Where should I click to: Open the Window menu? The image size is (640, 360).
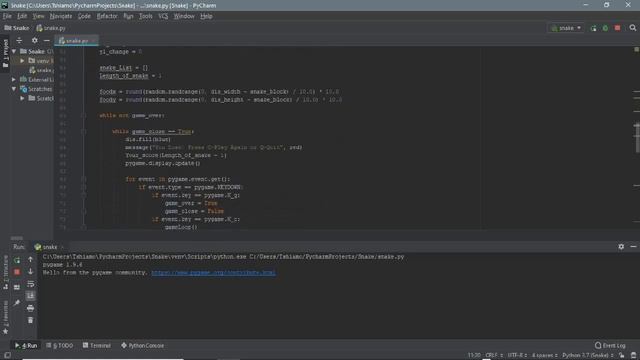pos(184,16)
